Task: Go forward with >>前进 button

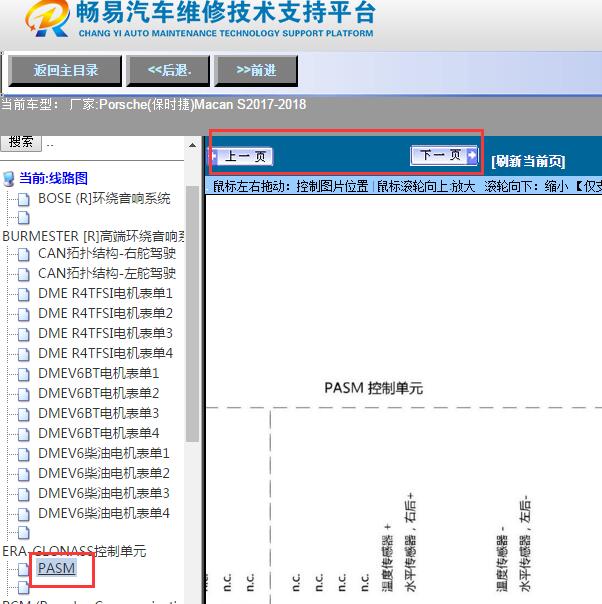Action: 256,70
